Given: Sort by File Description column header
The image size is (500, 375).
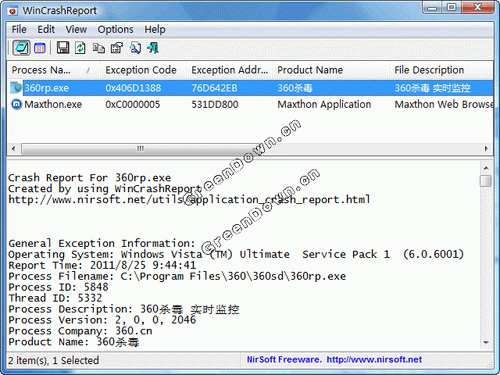Looking at the screenshot, I should (442, 70).
